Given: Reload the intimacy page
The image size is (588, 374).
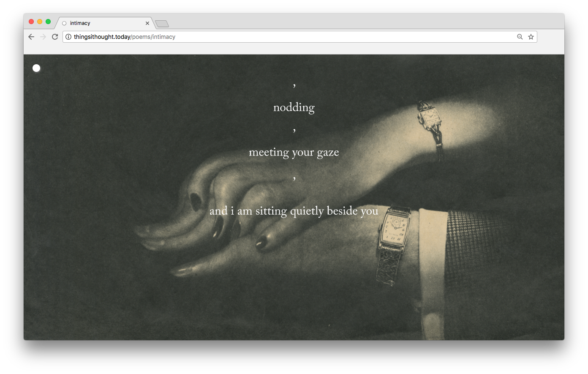Looking at the screenshot, I should [55, 37].
